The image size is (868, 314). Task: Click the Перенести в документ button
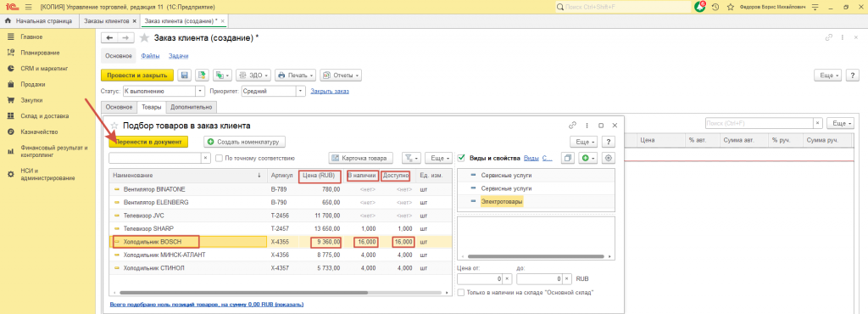point(148,142)
